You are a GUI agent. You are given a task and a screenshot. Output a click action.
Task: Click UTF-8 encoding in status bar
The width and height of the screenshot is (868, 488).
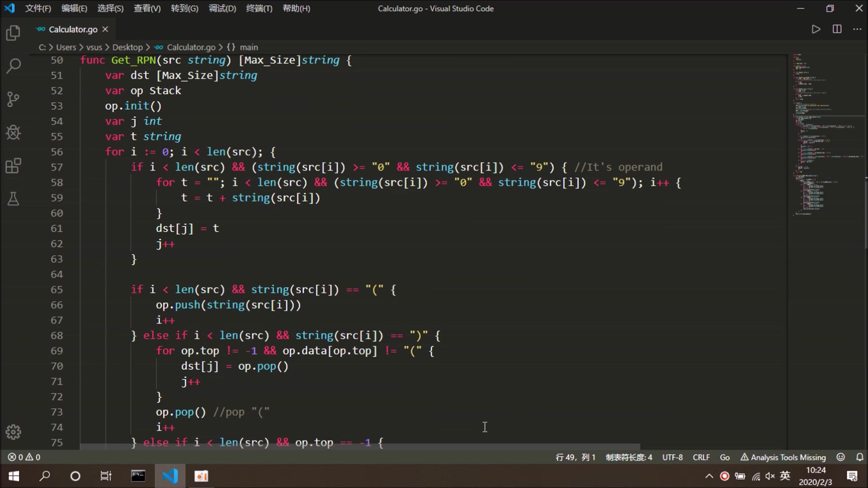click(672, 457)
